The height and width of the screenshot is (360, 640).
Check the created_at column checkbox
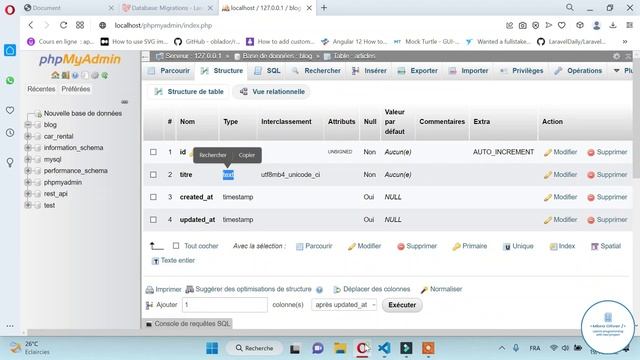153,197
